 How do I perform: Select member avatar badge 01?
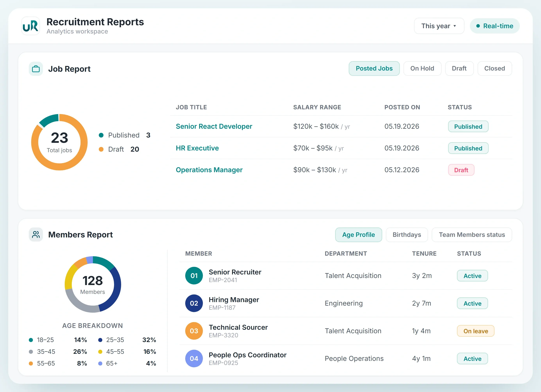194,276
